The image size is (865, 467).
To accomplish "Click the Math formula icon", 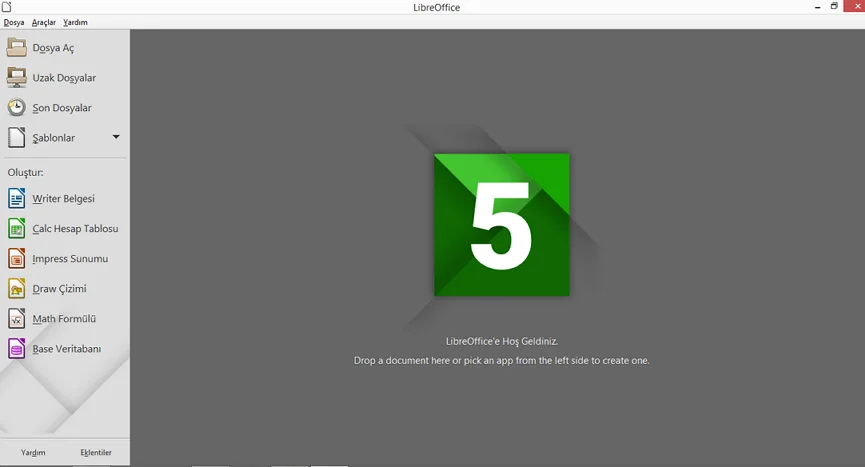I will coord(17,318).
